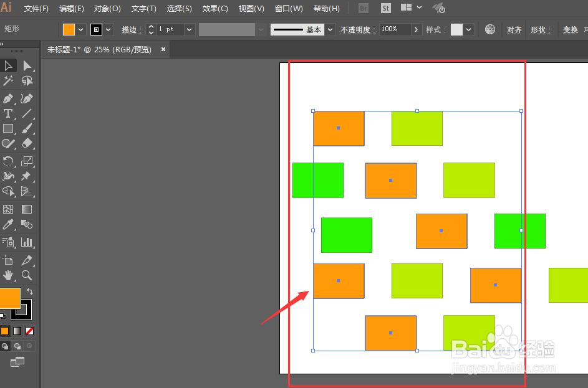Screen dimensions: 588x388
Task: Choose the Line Segment tool
Action: (x=27, y=113)
